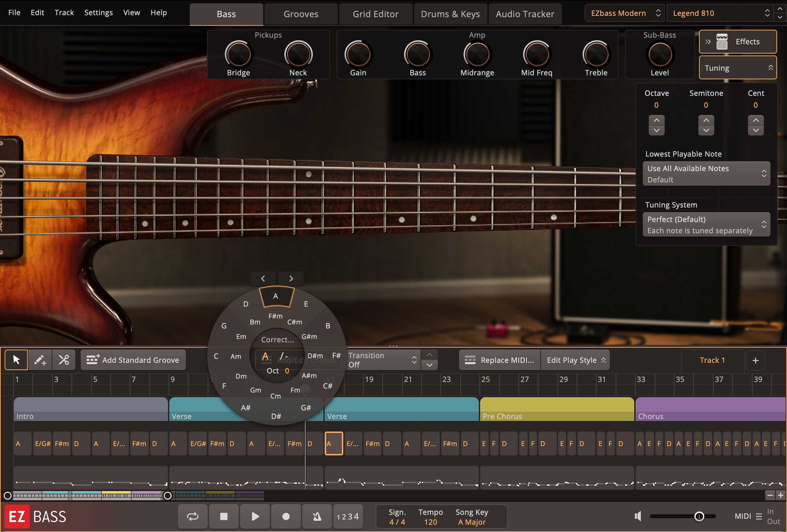This screenshot has height=532, width=787.
Task: Open the Tuning System dropdown
Action: coord(706,224)
